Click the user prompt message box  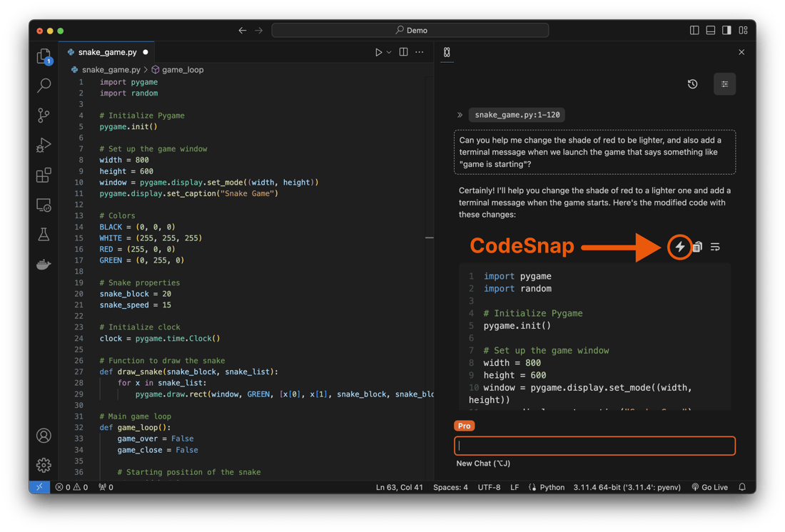pos(594,152)
